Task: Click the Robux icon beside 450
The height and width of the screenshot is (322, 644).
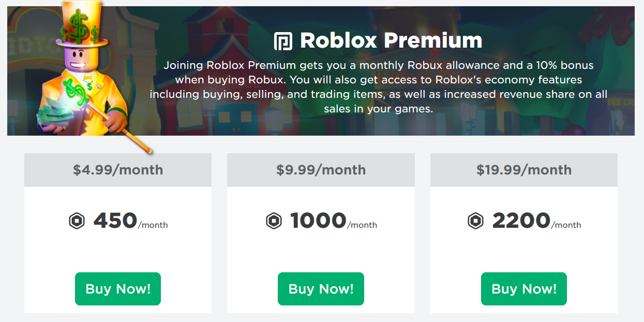Action: (x=77, y=222)
